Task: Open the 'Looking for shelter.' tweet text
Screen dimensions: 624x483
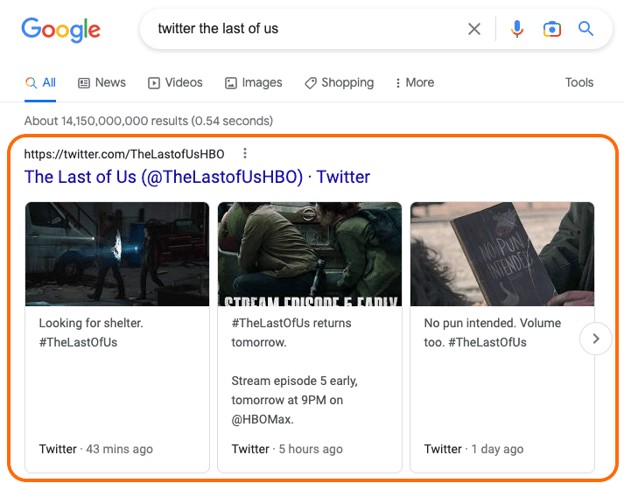Action: tap(91, 333)
